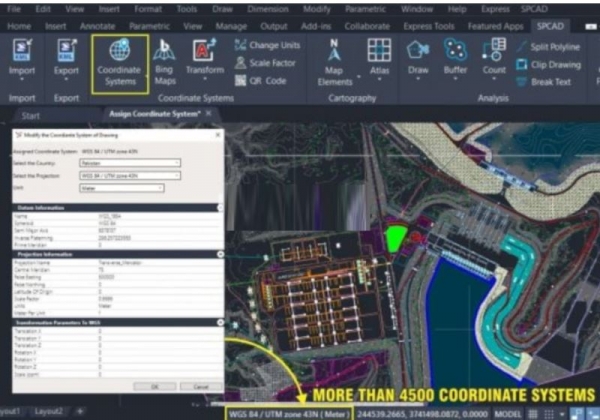Expand the Count button dropdown arrow
600x420 pixels.
point(494,79)
